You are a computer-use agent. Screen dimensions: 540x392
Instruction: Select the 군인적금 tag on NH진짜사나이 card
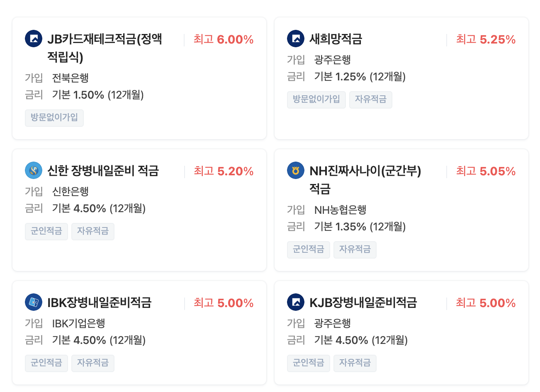pyautogui.click(x=309, y=249)
